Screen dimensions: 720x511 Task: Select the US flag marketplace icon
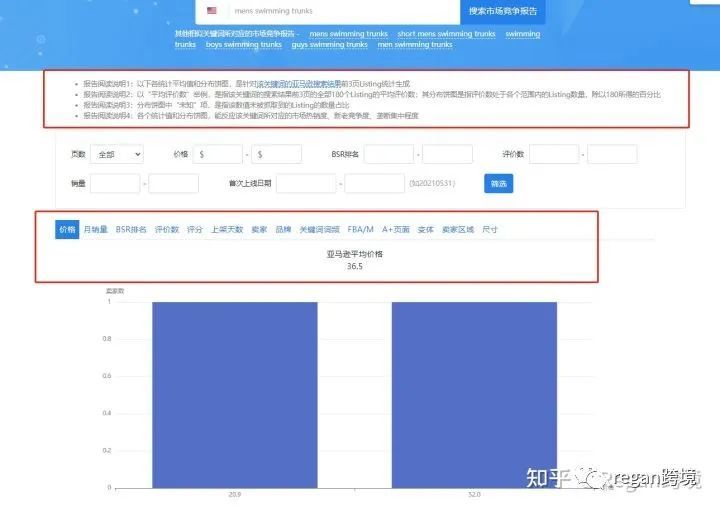[x=212, y=11]
